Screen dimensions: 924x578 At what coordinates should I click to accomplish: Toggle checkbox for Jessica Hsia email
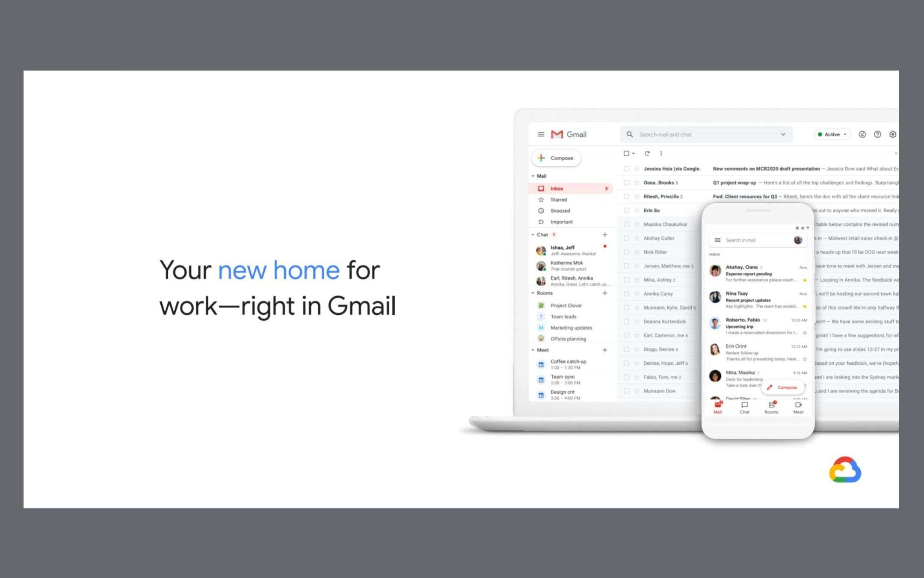coord(625,168)
